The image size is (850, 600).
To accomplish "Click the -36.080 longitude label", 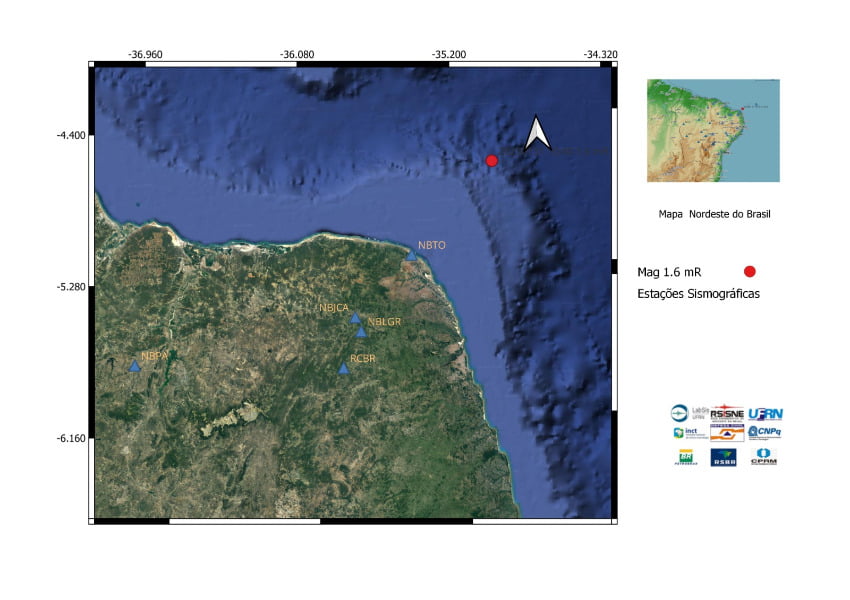I will coord(297,55).
